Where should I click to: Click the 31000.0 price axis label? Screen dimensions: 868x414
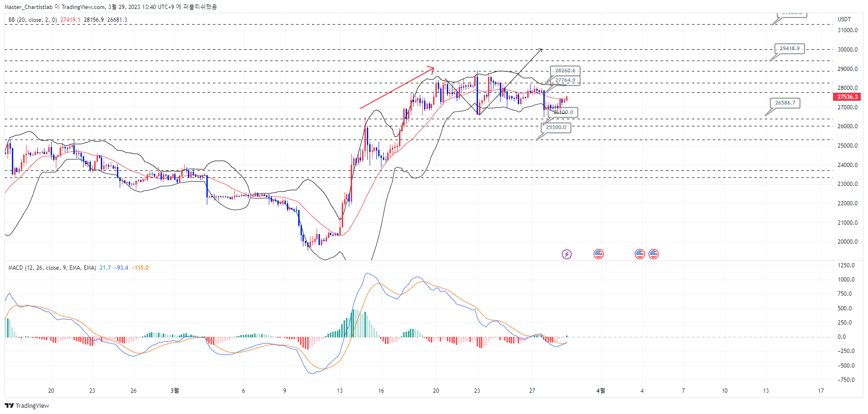848,30
